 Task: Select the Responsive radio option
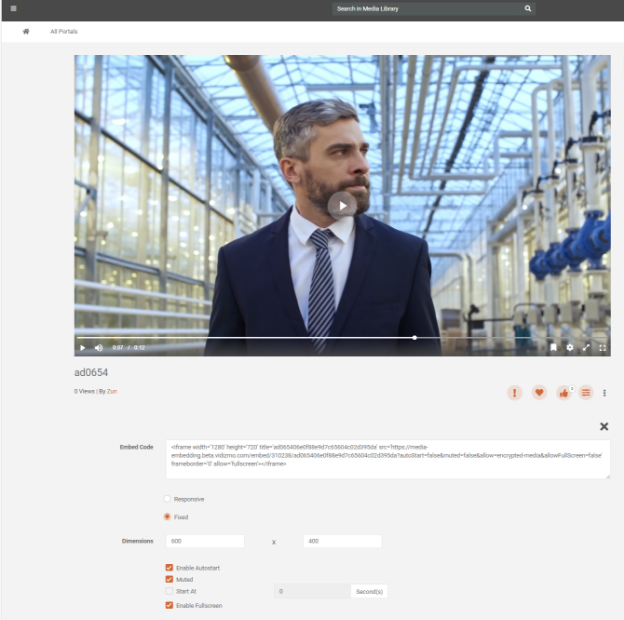[167, 498]
